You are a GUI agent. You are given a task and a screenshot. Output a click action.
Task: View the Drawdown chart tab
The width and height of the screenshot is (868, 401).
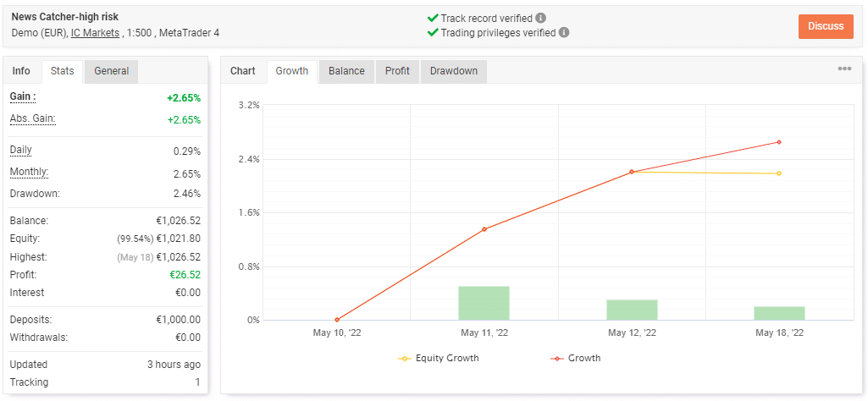click(453, 71)
